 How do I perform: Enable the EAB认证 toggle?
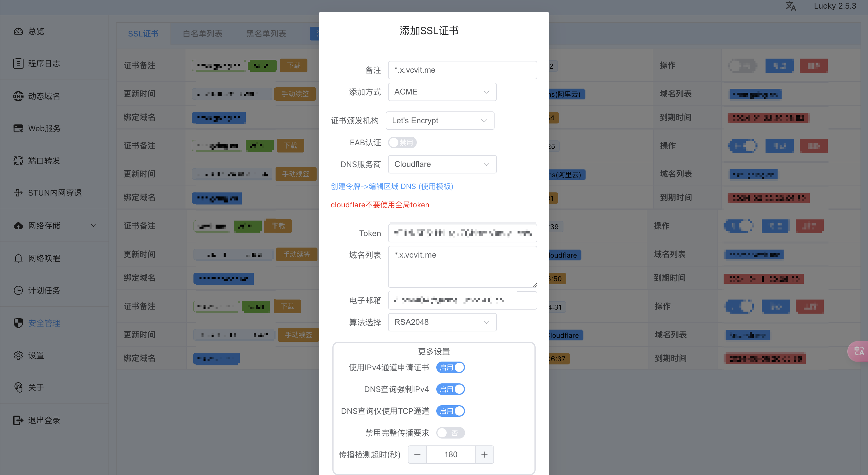click(x=402, y=143)
